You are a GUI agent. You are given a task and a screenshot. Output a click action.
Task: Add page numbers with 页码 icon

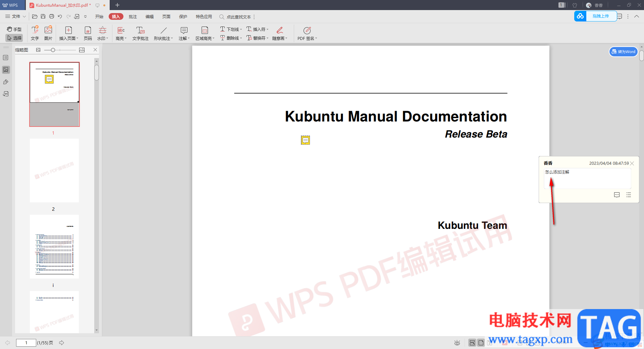[x=88, y=33]
